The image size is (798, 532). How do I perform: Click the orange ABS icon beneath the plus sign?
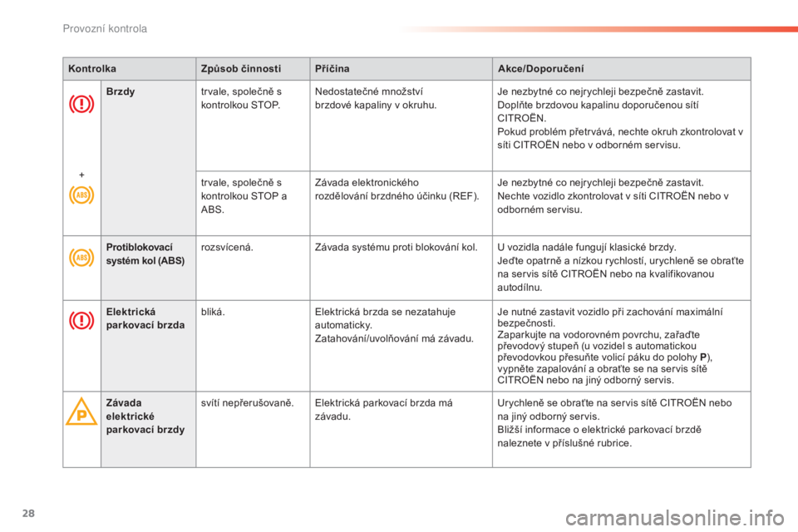(81, 195)
